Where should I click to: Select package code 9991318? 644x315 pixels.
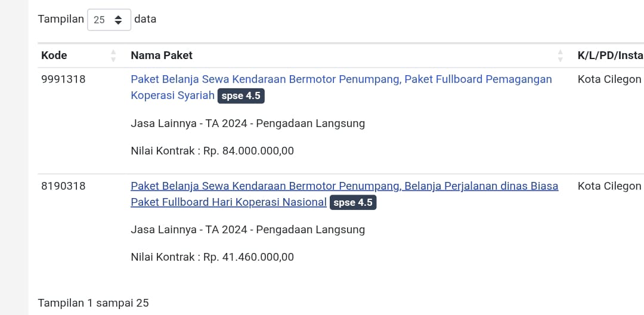coord(63,79)
